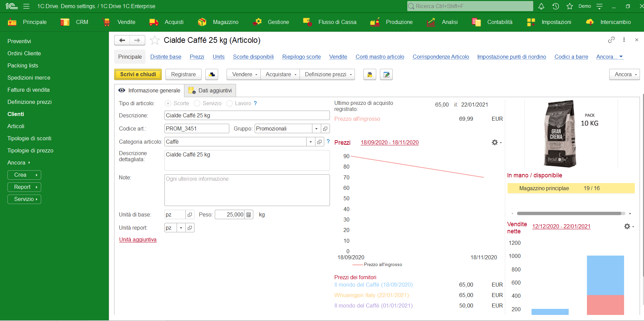Click the print icon in article toolbar
Screen dimensions: 644x321
point(370,75)
